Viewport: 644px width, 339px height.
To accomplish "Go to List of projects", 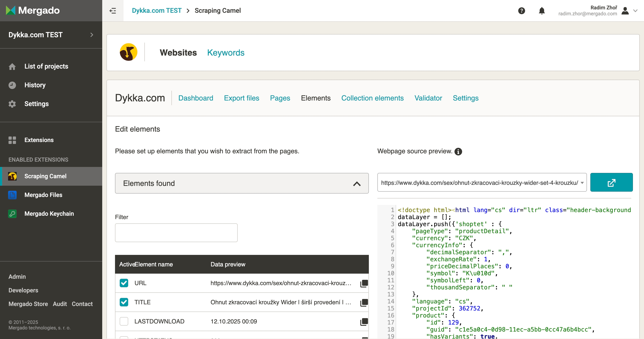I will coord(46,66).
